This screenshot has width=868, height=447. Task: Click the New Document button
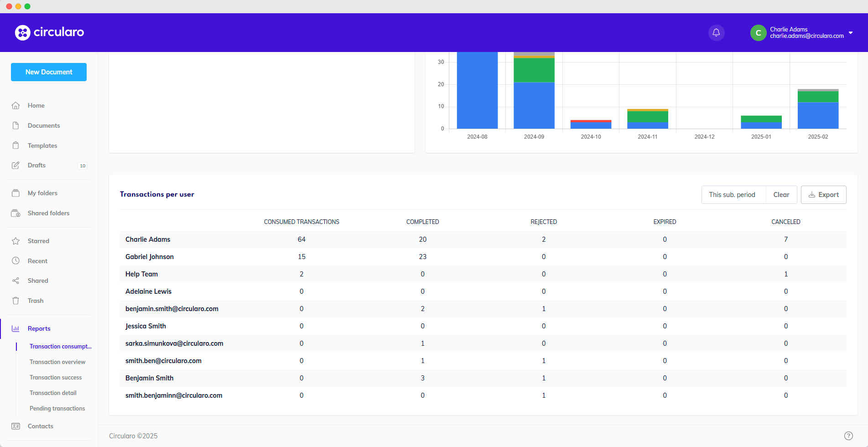[x=49, y=72]
